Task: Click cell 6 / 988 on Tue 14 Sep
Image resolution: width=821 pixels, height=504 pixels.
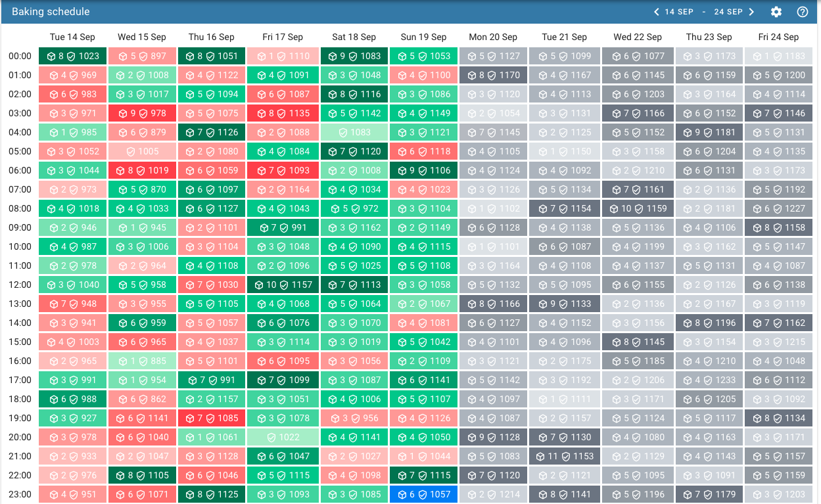Action: pos(72,400)
